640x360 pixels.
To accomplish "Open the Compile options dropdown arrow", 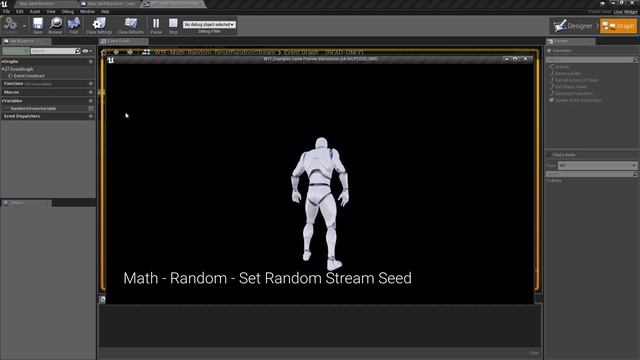I will [x=24, y=26].
